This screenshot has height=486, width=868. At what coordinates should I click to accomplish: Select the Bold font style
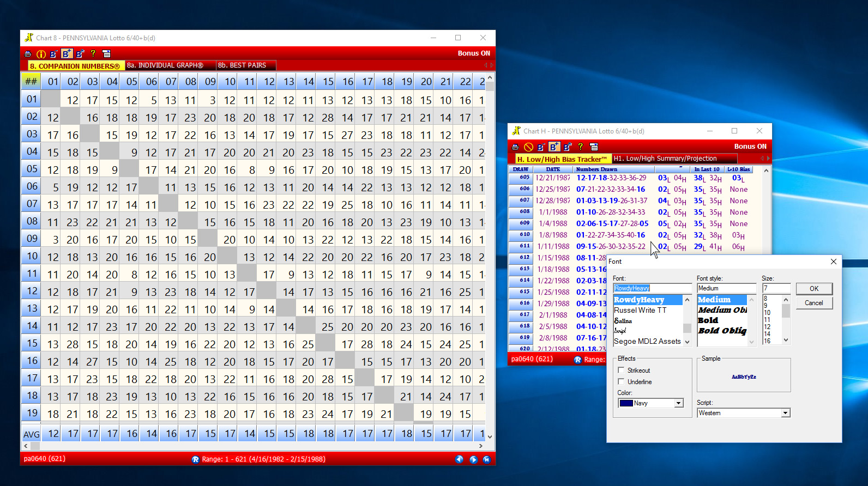(x=722, y=320)
